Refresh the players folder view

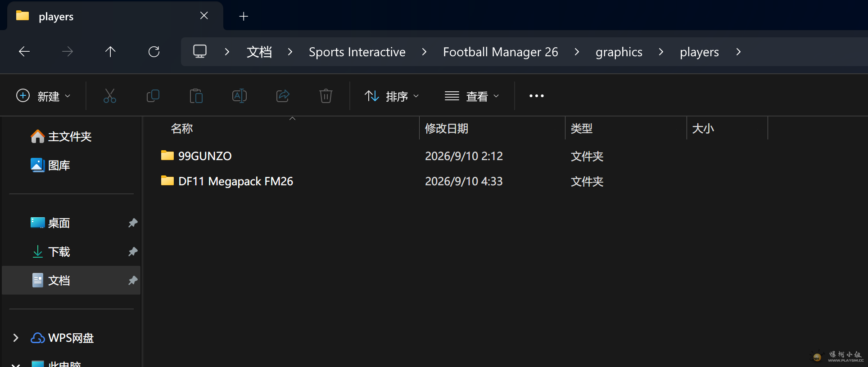click(154, 52)
